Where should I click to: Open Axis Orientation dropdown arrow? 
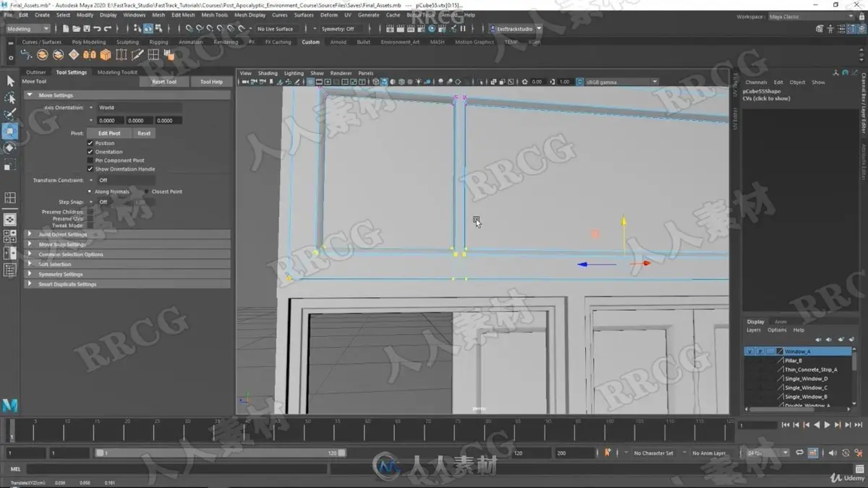(91, 108)
